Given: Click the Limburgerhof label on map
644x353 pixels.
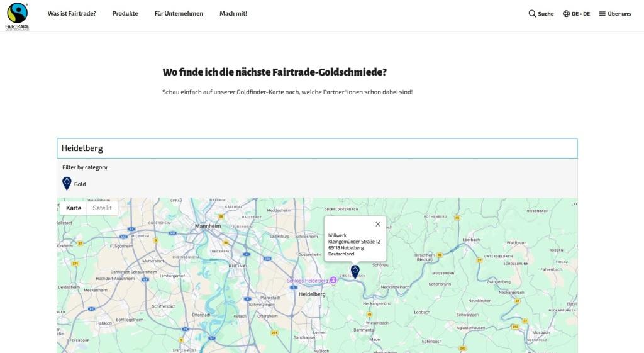Looking at the screenshot, I should click(172, 276).
